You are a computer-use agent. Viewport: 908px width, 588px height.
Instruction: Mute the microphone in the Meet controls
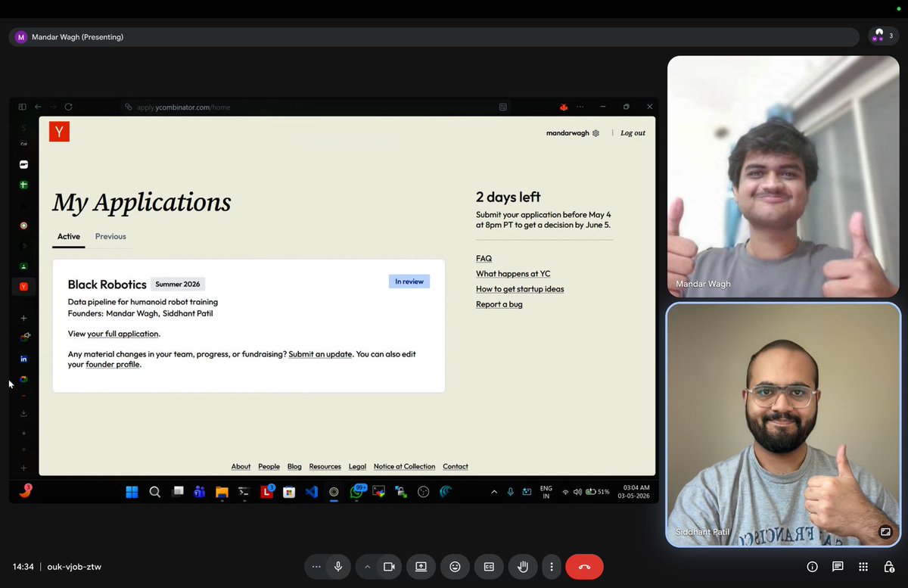click(x=338, y=566)
